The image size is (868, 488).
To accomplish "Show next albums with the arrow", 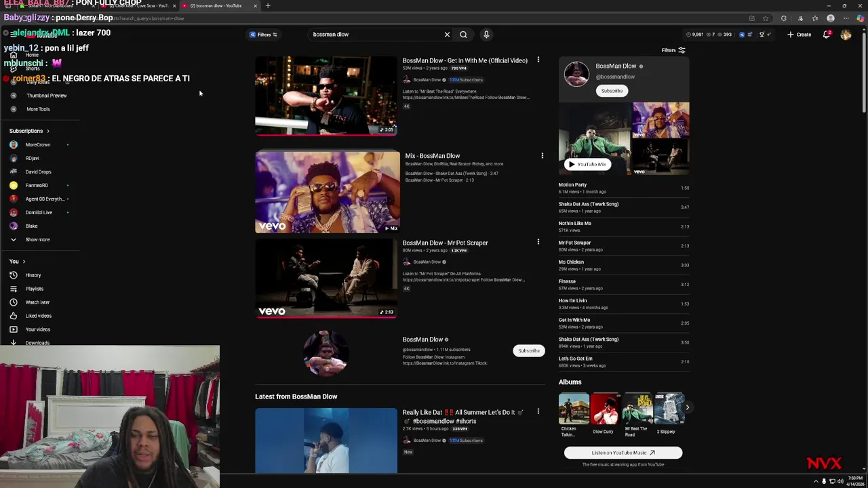I will pyautogui.click(x=687, y=407).
